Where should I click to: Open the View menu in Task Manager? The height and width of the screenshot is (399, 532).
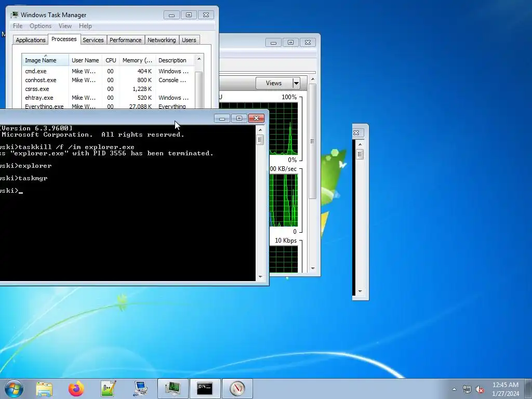click(x=65, y=26)
